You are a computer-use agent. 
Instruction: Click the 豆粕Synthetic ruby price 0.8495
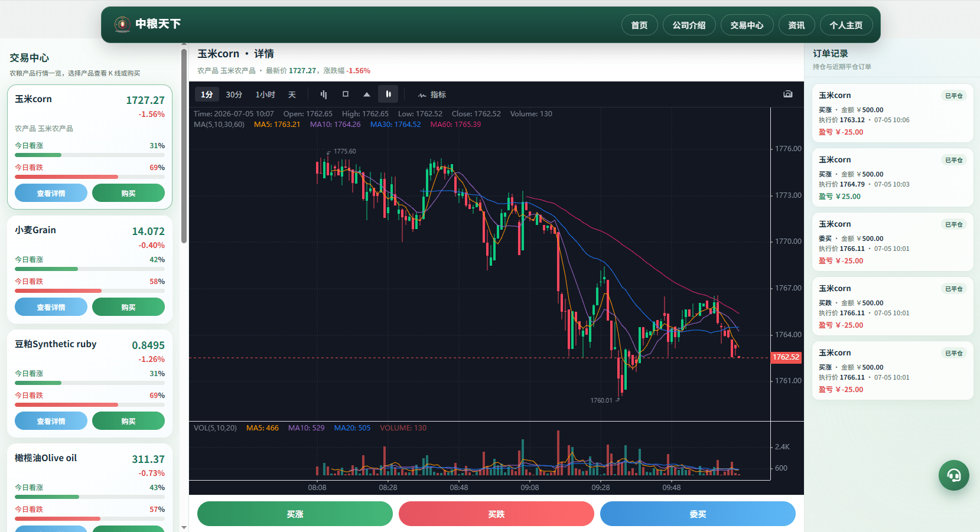coord(148,345)
